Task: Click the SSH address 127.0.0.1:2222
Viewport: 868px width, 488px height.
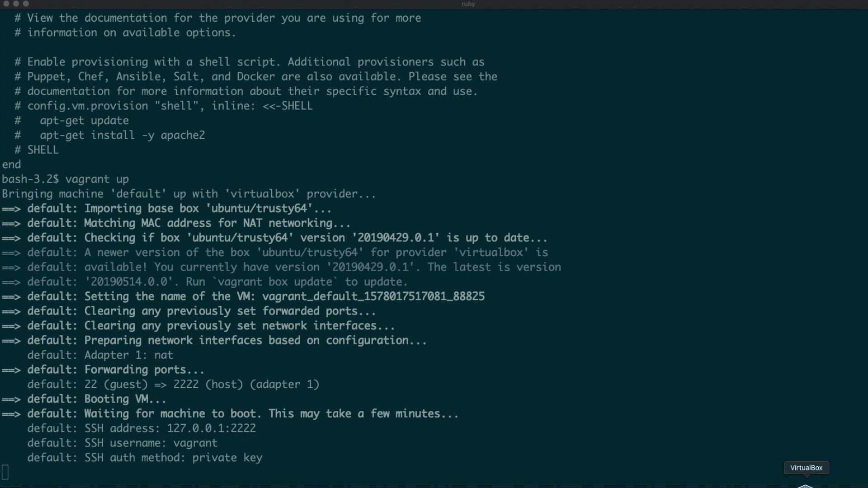Action: [x=211, y=428]
